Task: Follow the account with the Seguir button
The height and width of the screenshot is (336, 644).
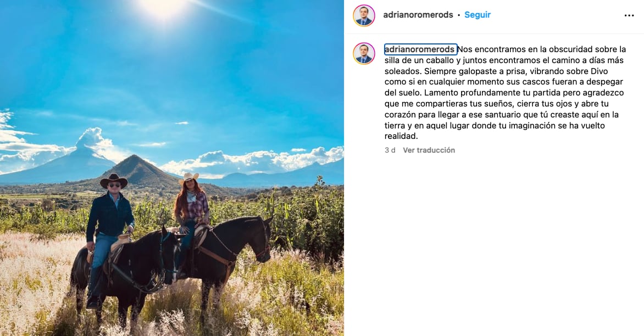Action: 478,15
